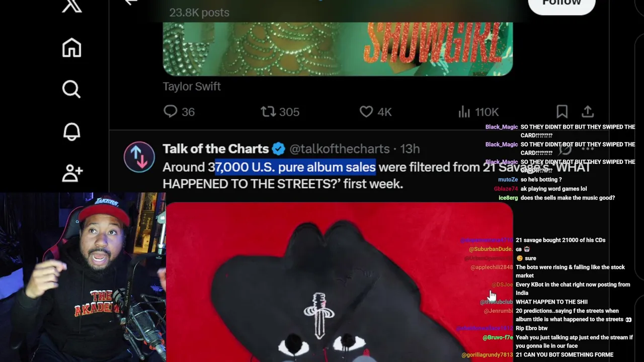Go to Home in sidebar
The image size is (644, 362).
(71, 48)
